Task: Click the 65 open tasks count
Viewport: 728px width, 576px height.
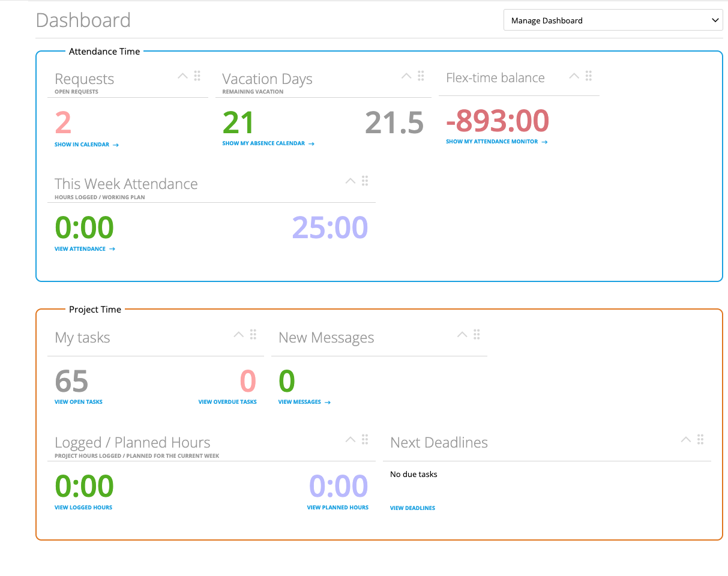Action: 71,382
